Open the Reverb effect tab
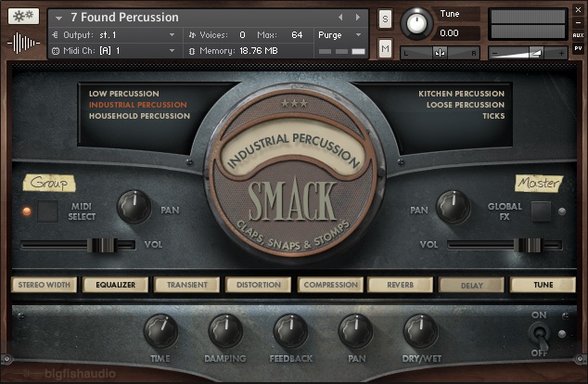The height and width of the screenshot is (384, 588). pyautogui.click(x=400, y=285)
